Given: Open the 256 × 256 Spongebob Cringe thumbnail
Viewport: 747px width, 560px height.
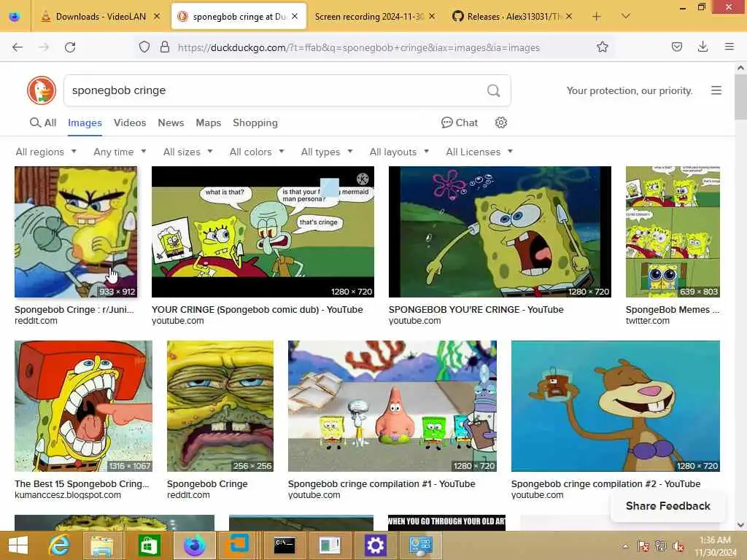Looking at the screenshot, I should [x=220, y=406].
